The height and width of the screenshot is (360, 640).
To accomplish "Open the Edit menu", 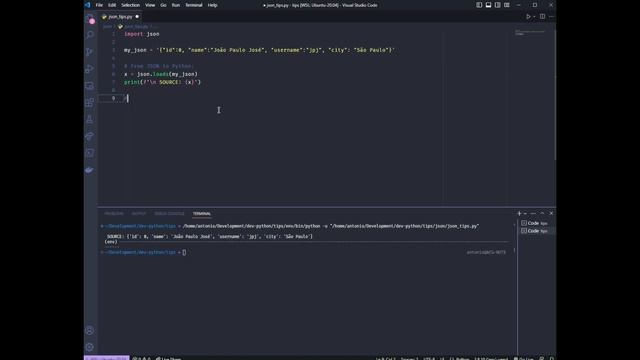I will [x=112, y=5].
